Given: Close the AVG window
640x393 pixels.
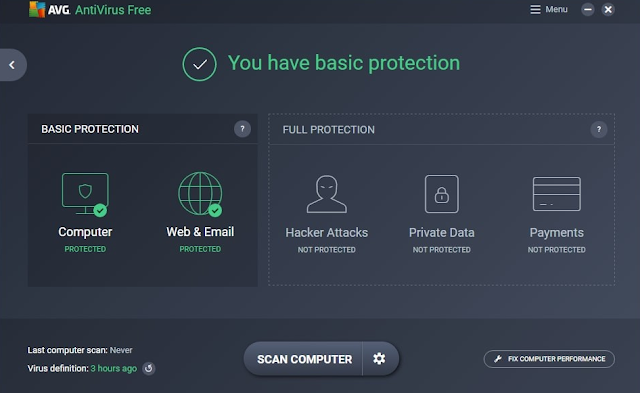Looking at the screenshot, I should (608, 9).
